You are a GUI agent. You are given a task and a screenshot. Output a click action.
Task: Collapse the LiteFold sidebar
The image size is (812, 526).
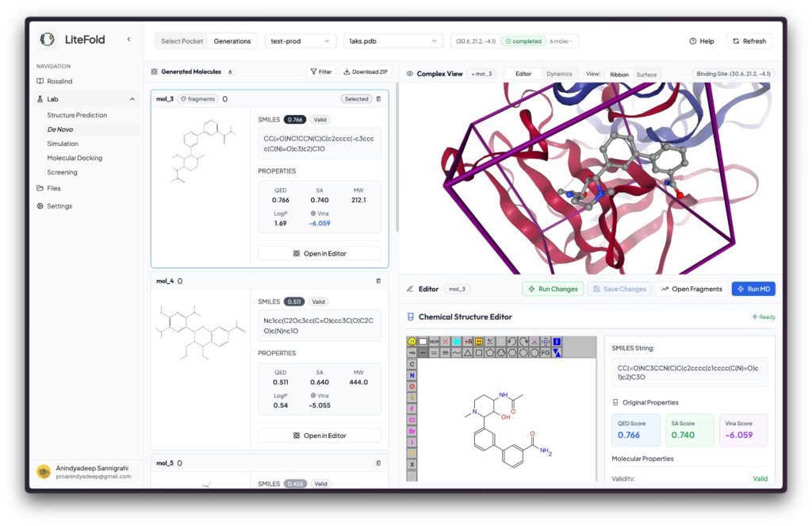[x=128, y=39]
